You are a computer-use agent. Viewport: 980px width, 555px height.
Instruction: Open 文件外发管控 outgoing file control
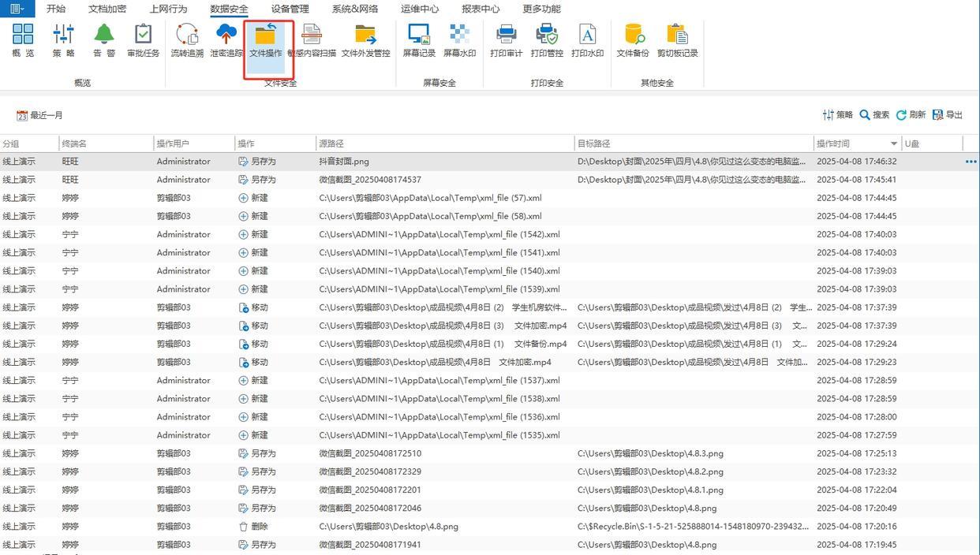coord(365,39)
